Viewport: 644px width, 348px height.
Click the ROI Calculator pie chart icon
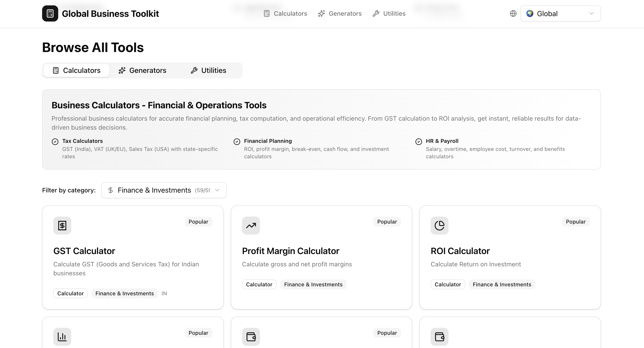click(439, 226)
